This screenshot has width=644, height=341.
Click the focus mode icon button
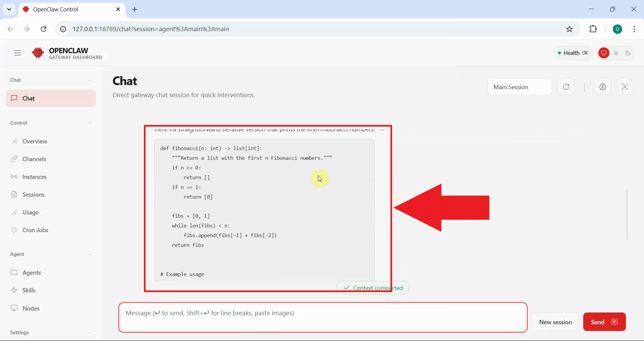click(625, 87)
